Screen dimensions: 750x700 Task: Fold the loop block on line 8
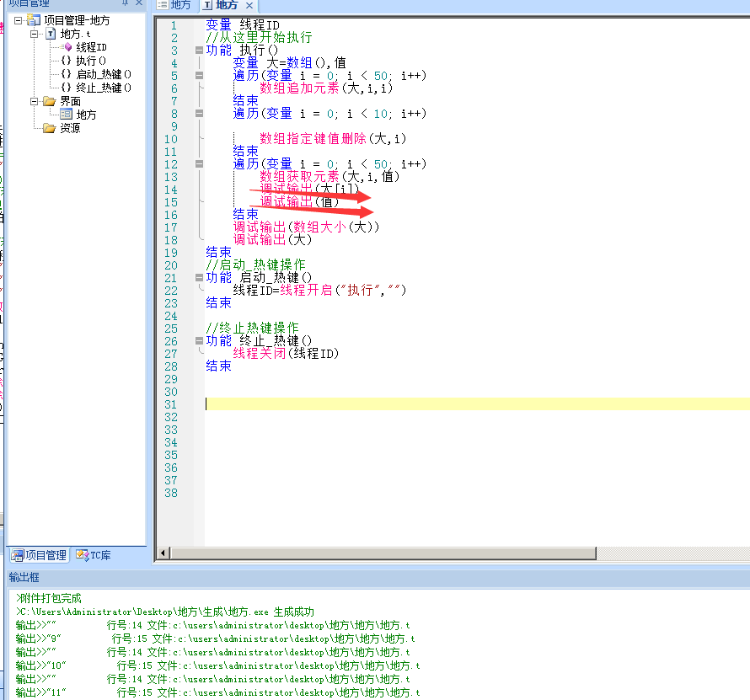click(x=199, y=114)
